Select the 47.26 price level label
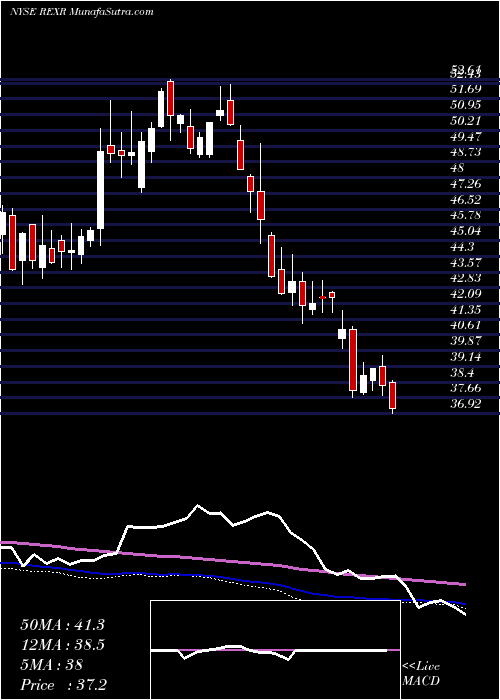500x700 pixels. (465, 183)
